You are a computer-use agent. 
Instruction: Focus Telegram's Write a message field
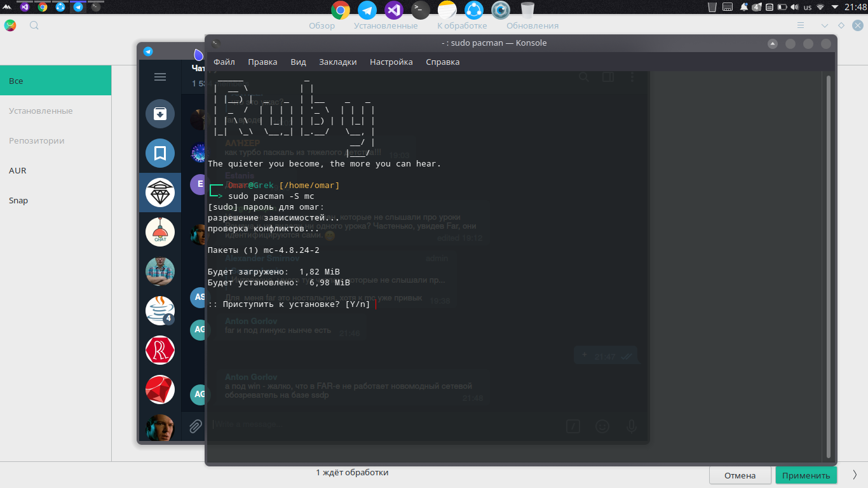(384, 424)
